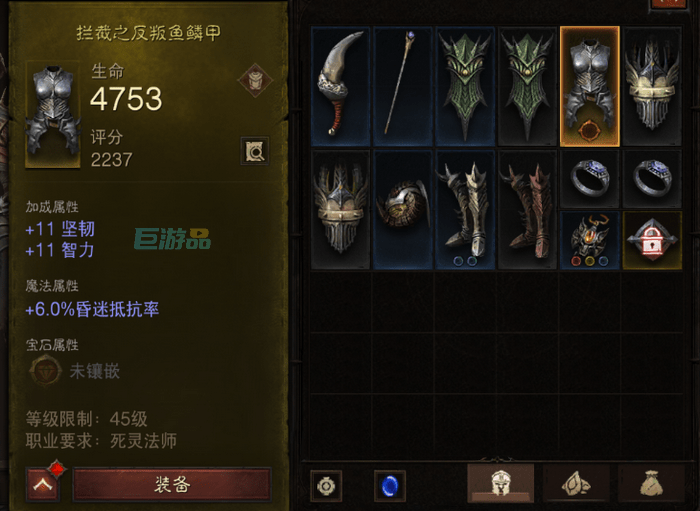
Task: Select the amulet with three gem sockets
Action: pyautogui.click(x=590, y=241)
